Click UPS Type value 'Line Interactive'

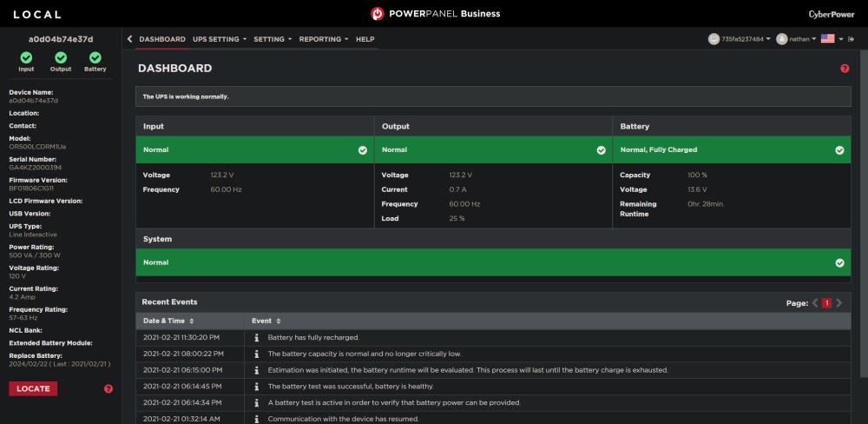pyautogui.click(x=33, y=235)
